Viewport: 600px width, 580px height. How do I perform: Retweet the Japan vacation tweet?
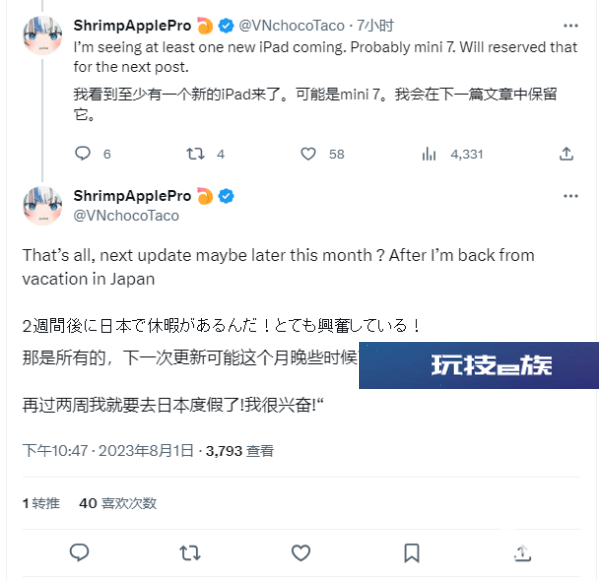tap(190, 553)
